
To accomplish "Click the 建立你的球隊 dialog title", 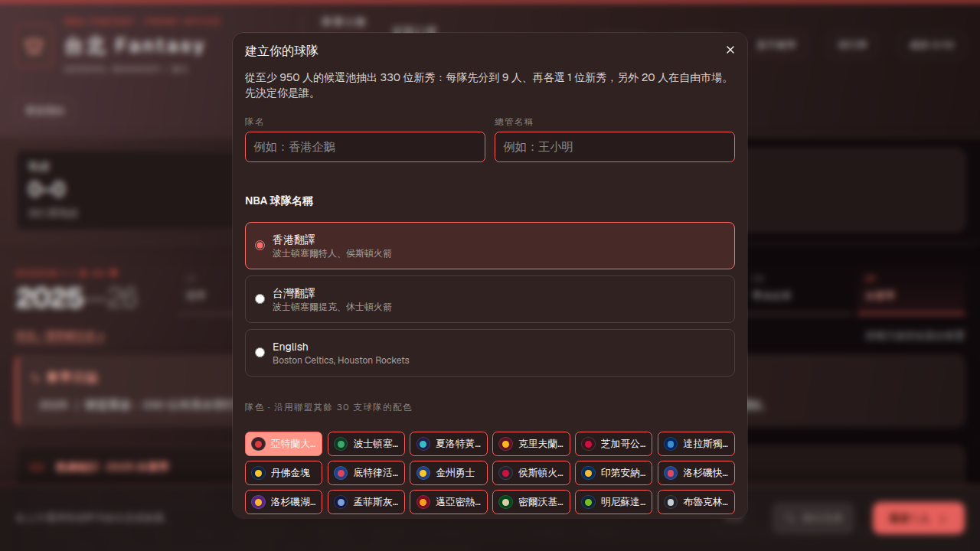I will pos(282,51).
